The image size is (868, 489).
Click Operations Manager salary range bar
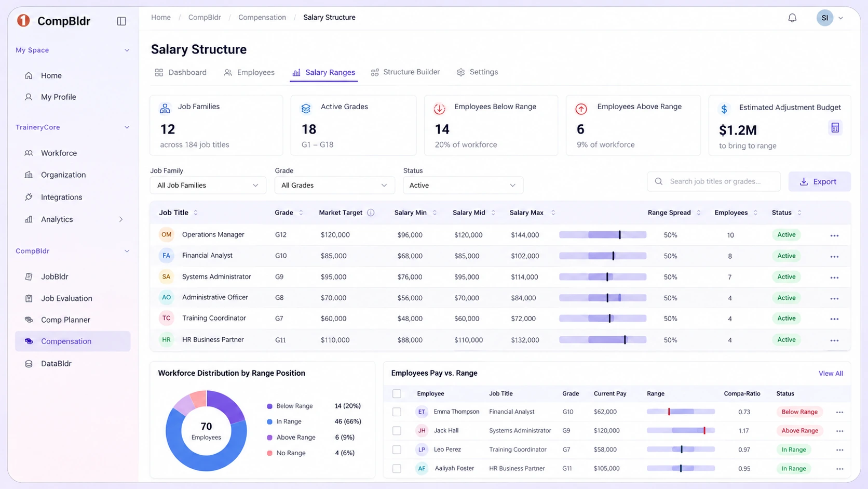(x=603, y=235)
